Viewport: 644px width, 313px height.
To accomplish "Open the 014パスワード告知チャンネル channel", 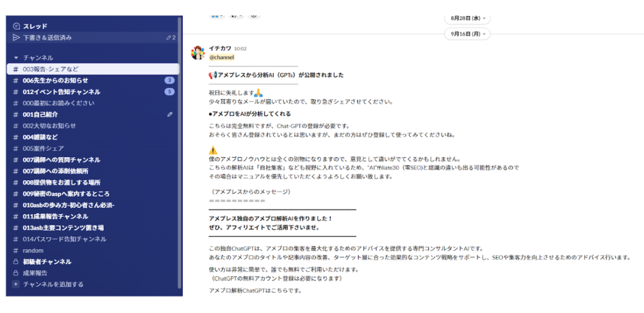I will coord(93,239).
